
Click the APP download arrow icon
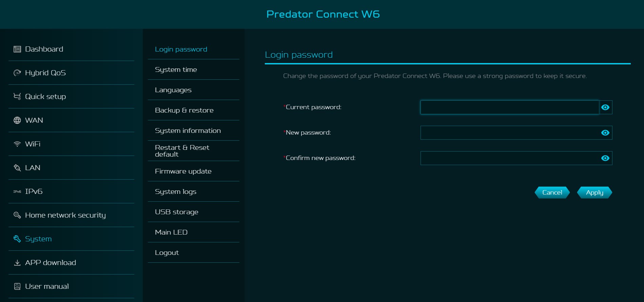[x=17, y=263]
